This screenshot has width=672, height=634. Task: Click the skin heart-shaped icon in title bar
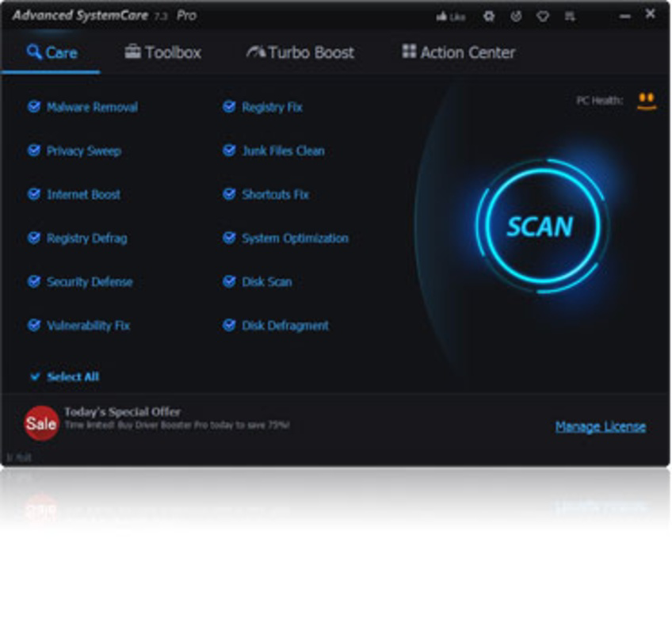[543, 17]
